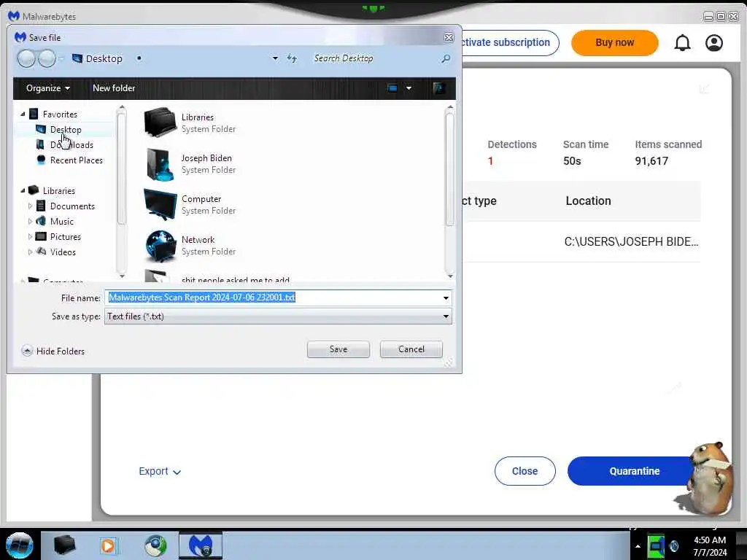Open the Windows Start orb
747x560 pixels.
20,545
